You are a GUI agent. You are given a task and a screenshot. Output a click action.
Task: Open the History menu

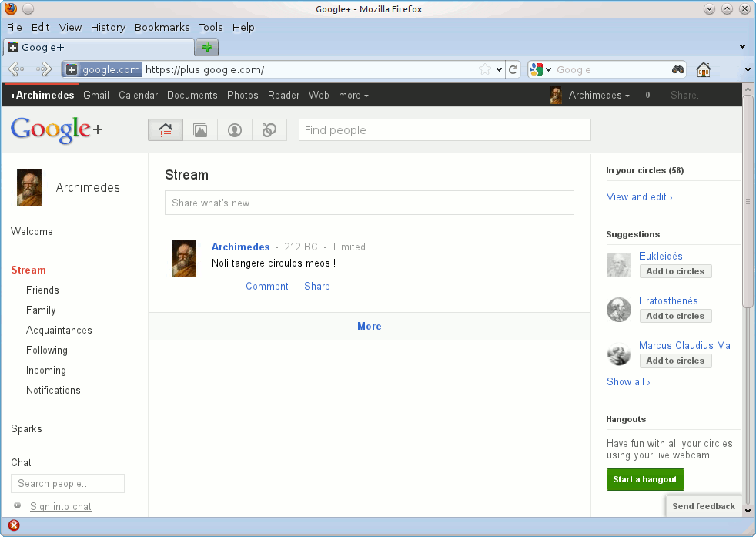108,28
